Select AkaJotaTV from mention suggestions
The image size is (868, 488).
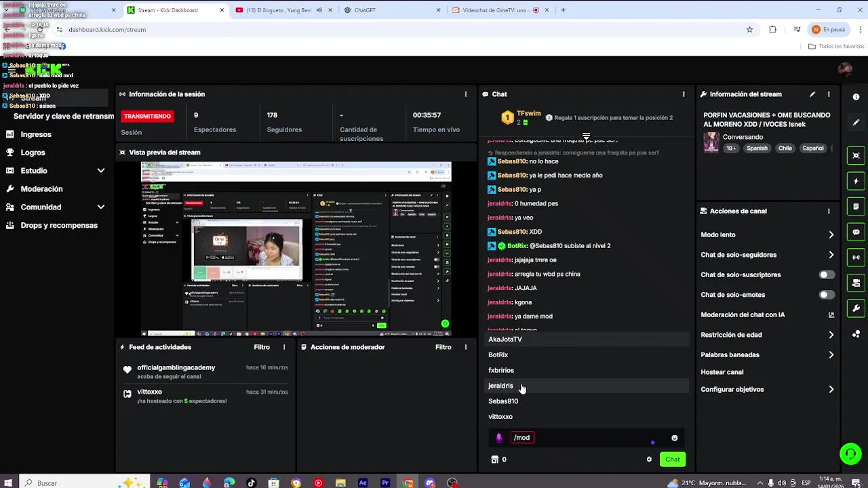tap(587, 339)
